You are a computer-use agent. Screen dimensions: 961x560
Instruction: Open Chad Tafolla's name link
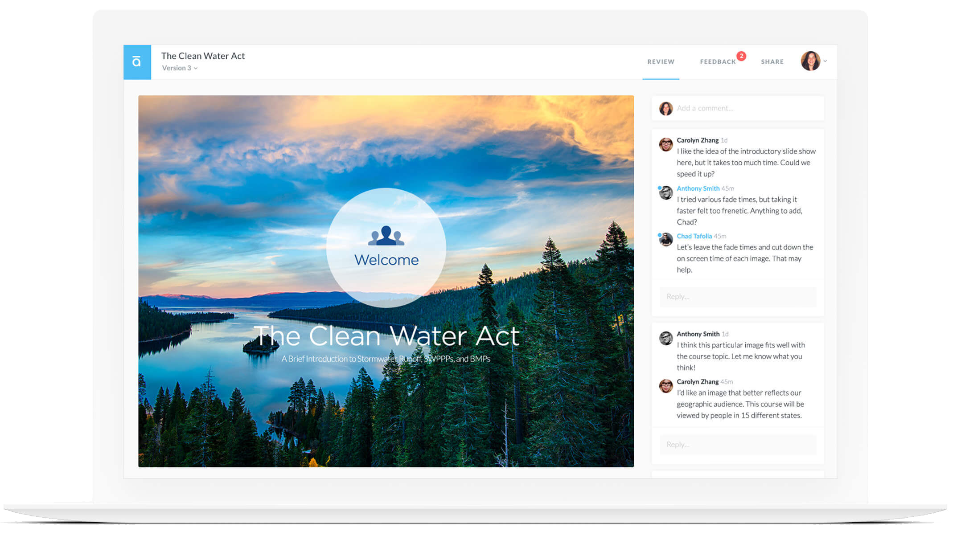694,236
